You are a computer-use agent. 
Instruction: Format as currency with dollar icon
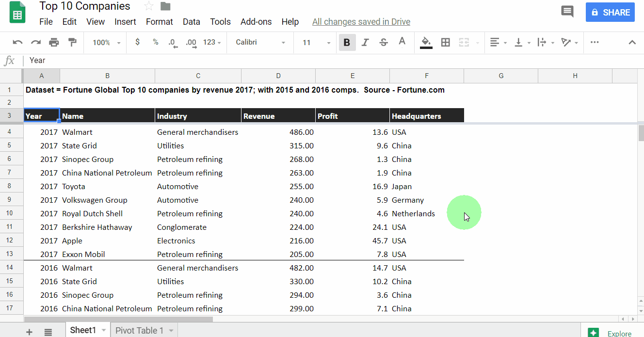138,42
